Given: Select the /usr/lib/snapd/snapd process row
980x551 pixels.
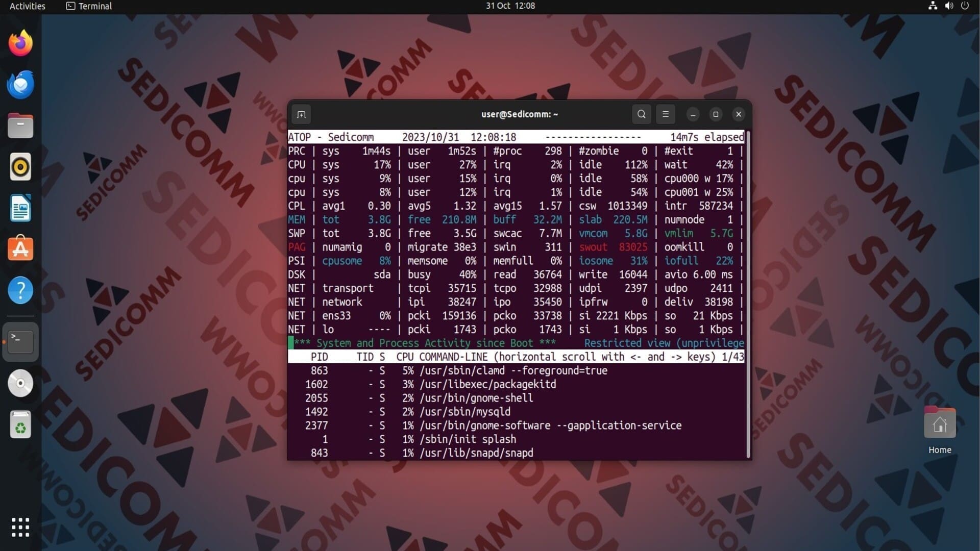Looking at the screenshot, I should pos(516,453).
